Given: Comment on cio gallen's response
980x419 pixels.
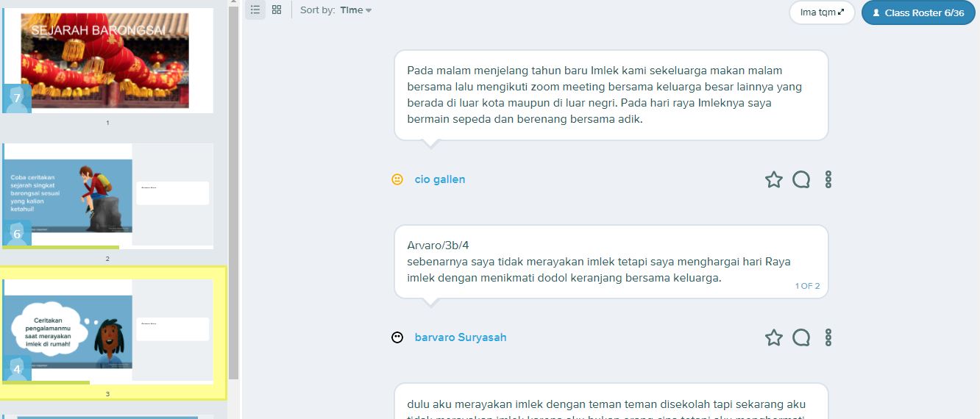Looking at the screenshot, I should pyautogui.click(x=801, y=179).
